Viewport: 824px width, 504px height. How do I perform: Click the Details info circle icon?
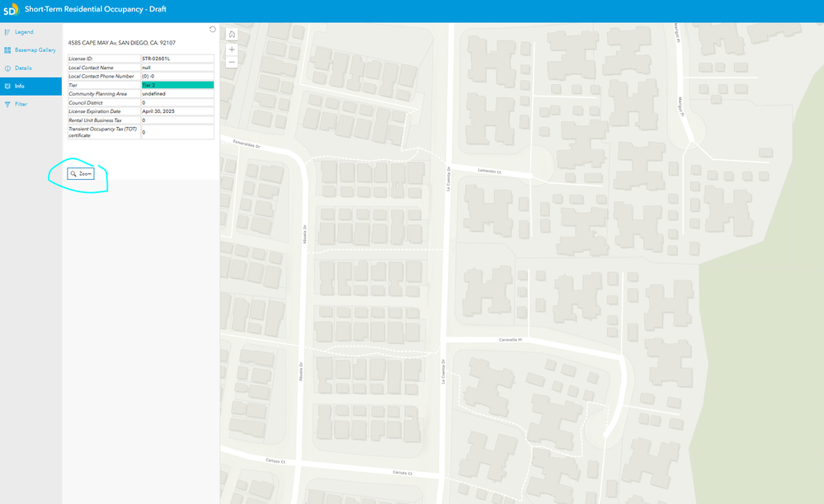[7, 68]
